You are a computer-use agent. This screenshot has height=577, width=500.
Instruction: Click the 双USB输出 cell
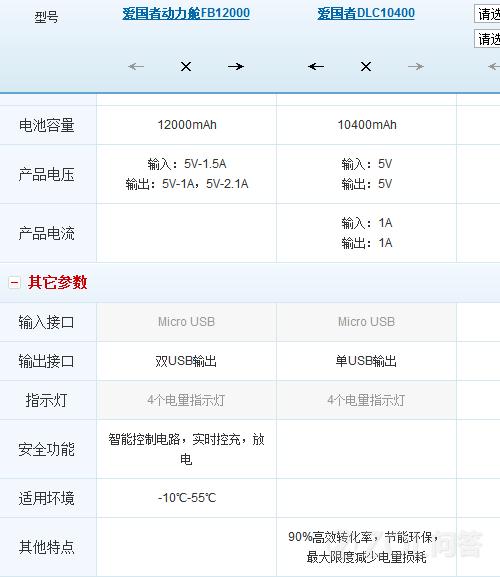(x=186, y=361)
